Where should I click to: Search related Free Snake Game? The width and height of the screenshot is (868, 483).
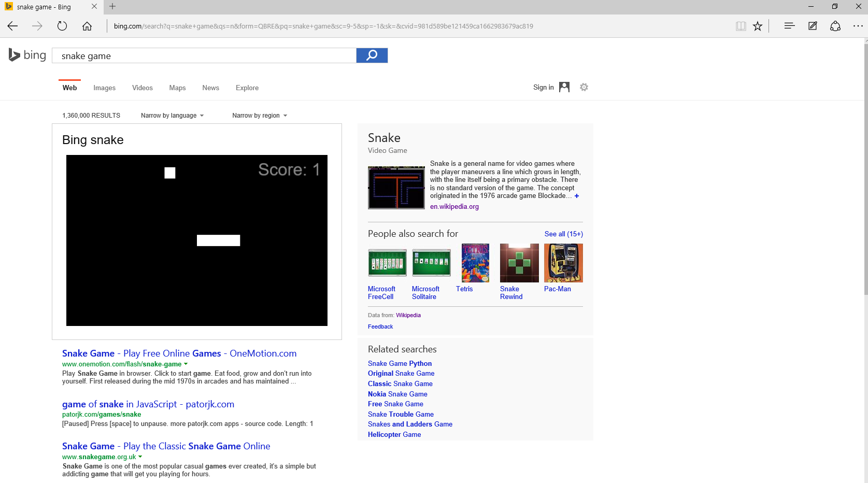tap(395, 404)
